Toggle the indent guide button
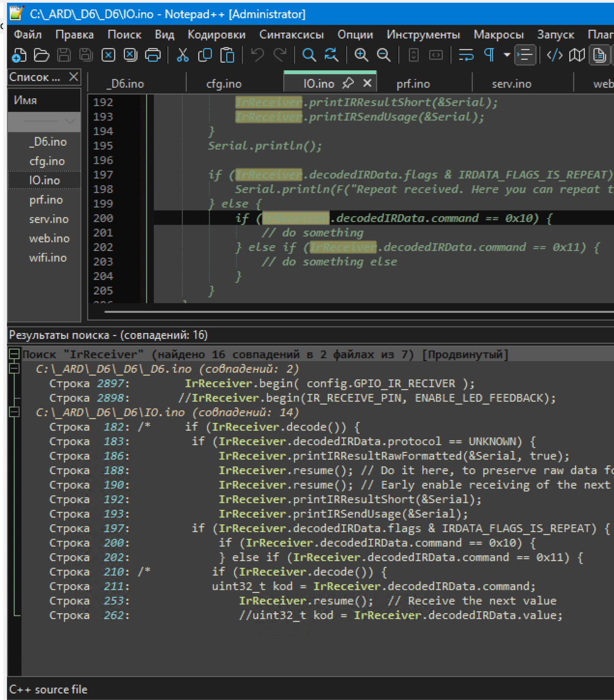The image size is (614, 700). [x=525, y=55]
